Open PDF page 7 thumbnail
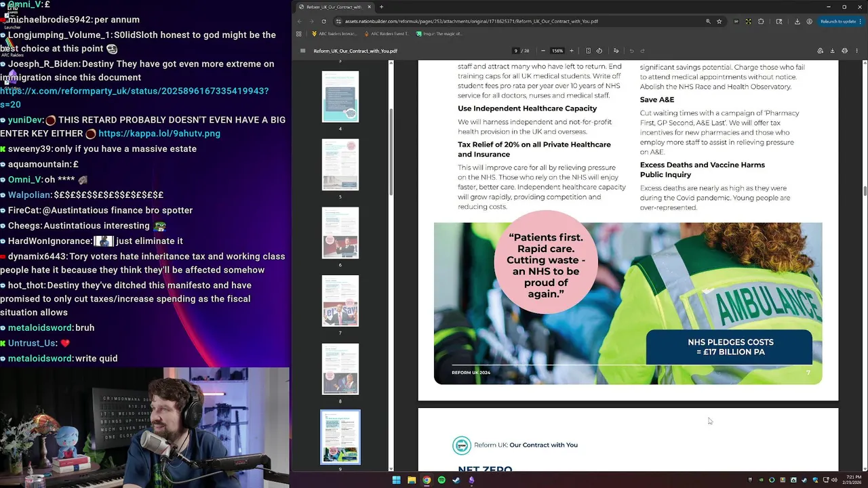This screenshot has height=488, width=868. (340, 301)
